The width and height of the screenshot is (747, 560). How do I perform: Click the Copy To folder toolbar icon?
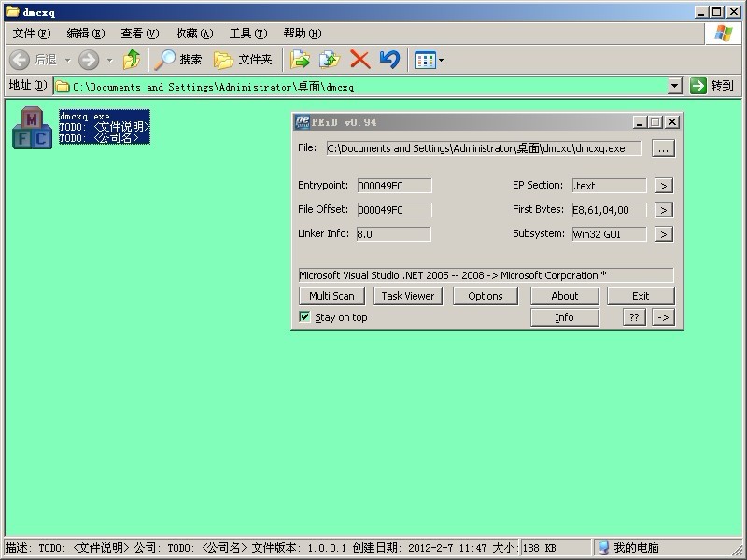[330, 60]
